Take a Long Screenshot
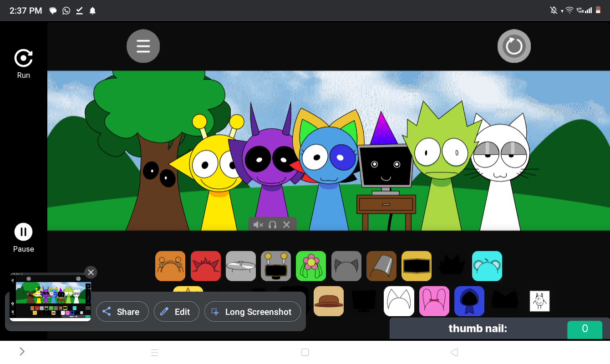The width and height of the screenshot is (610, 364). coord(253,312)
